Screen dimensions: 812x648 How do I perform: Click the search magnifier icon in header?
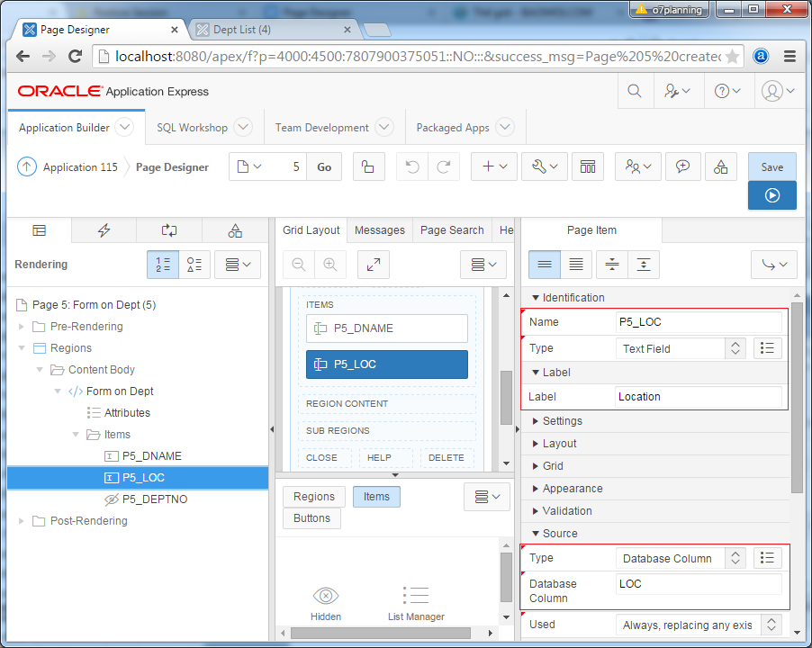pyautogui.click(x=635, y=91)
